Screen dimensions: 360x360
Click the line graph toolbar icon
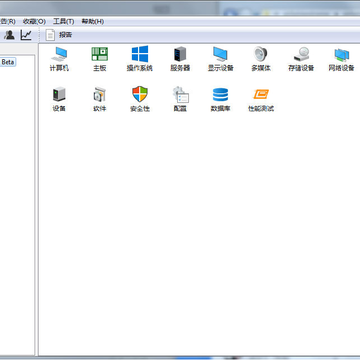(26, 35)
